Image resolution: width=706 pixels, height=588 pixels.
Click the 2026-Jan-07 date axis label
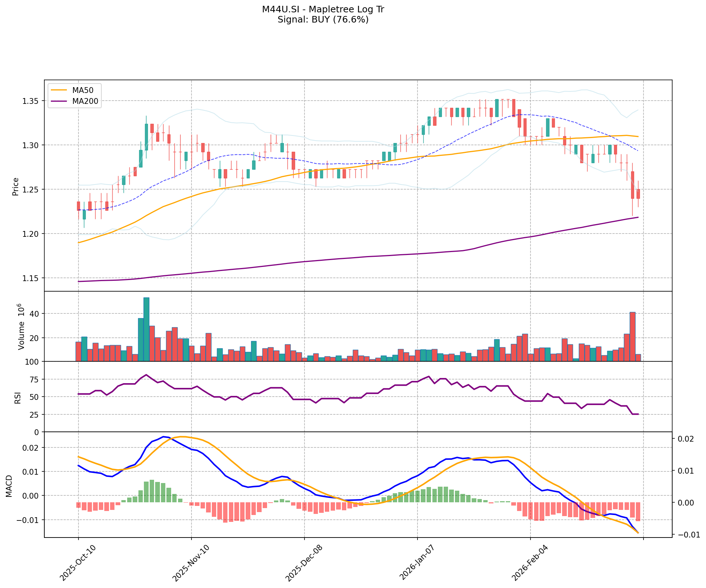tap(417, 562)
